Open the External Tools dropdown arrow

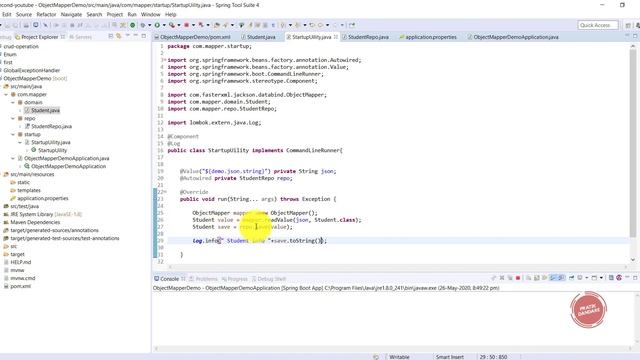tap(179, 25)
